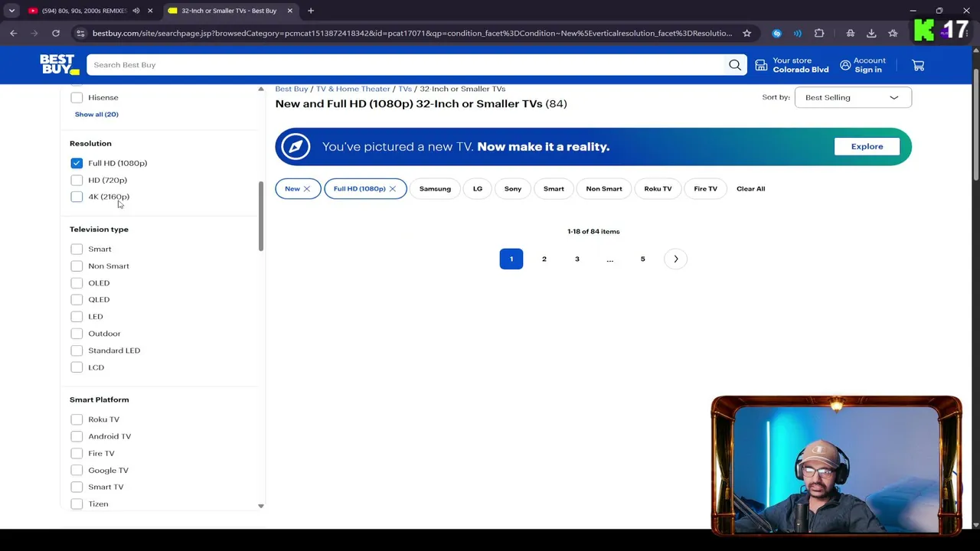Screen dimensions: 980x551
Task: Go to next page of results arrow
Action: click(676, 259)
